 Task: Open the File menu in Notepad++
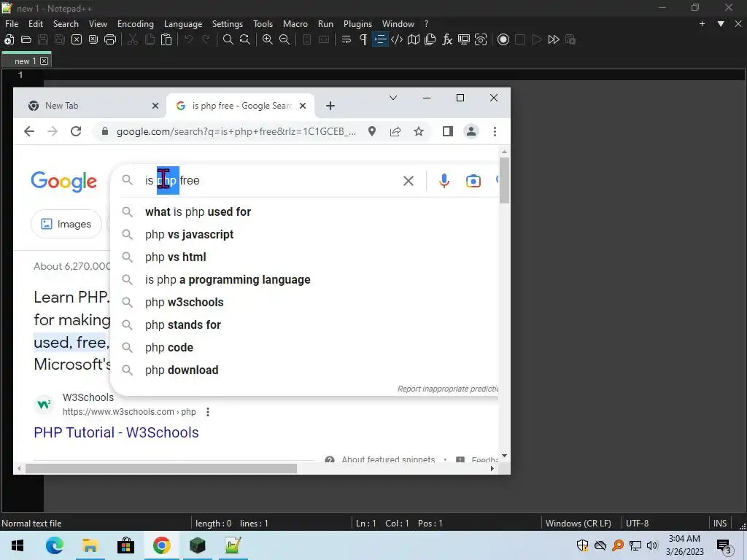click(12, 24)
